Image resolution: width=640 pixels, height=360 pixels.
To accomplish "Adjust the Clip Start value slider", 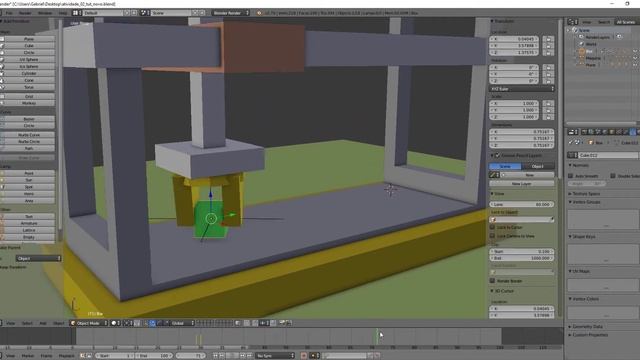I will click(x=522, y=251).
